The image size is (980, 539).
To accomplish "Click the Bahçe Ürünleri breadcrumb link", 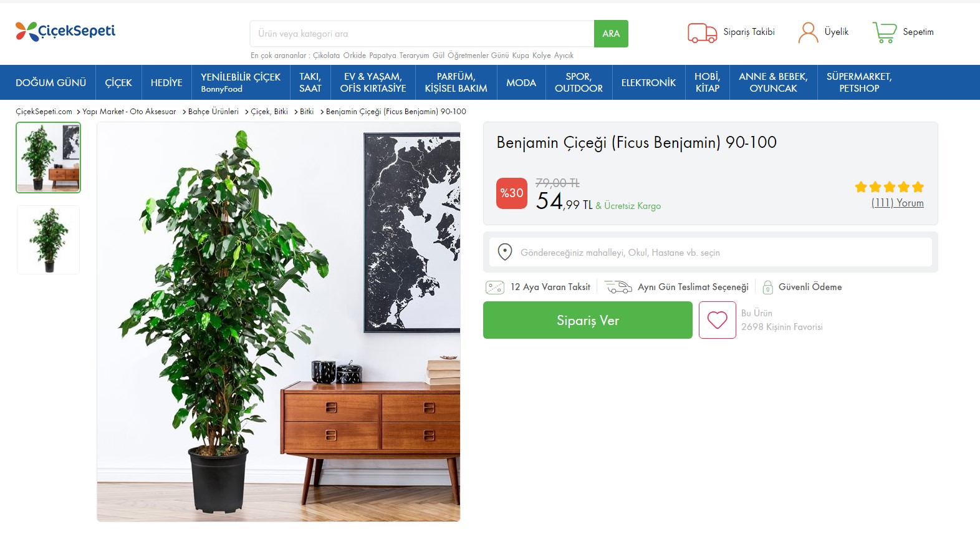I will coord(213,112).
